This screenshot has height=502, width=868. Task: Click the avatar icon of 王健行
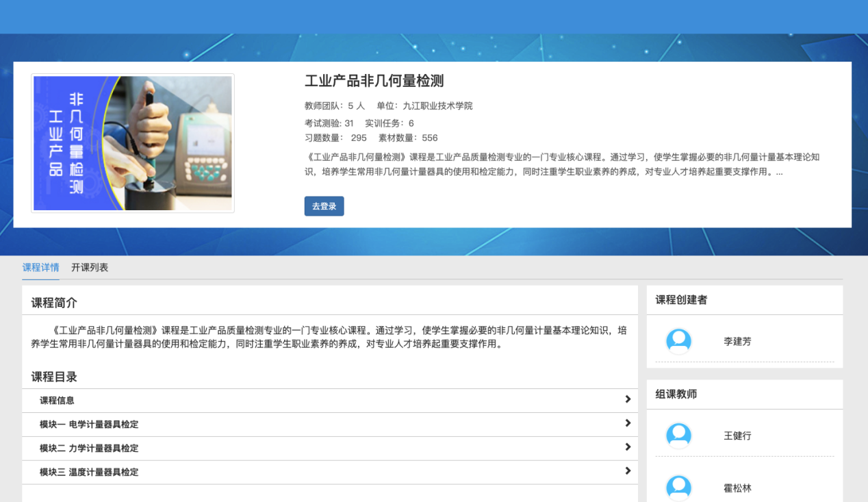coord(678,436)
